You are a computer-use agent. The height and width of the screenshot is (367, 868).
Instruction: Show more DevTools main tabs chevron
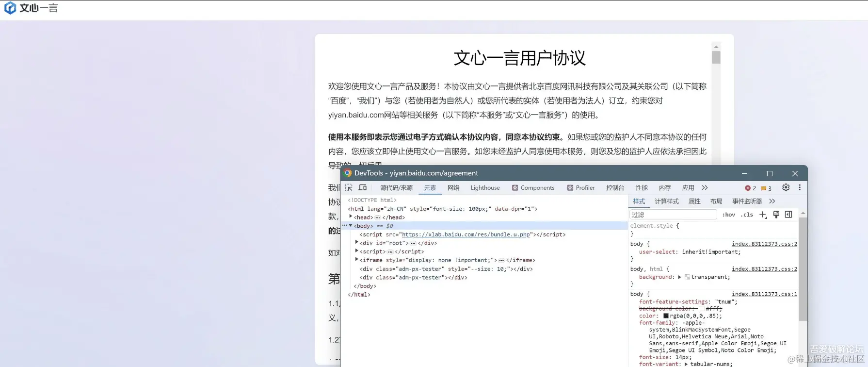[705, 188]
